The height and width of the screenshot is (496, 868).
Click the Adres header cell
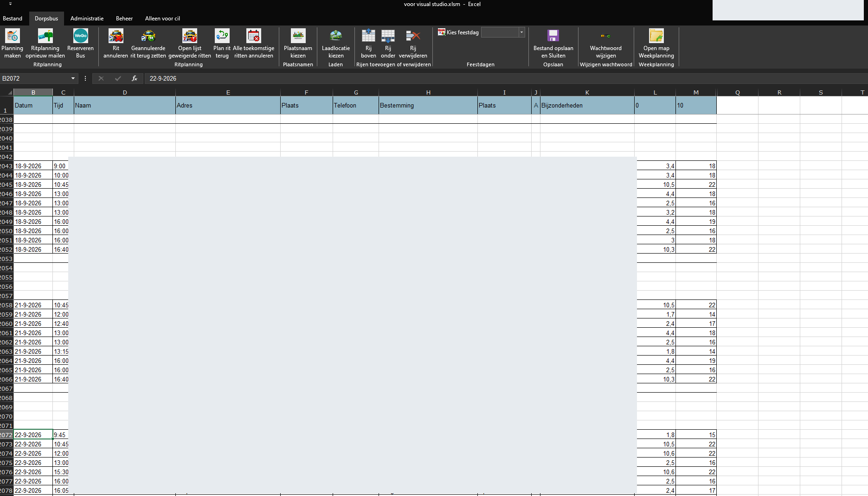coord(228,105)
